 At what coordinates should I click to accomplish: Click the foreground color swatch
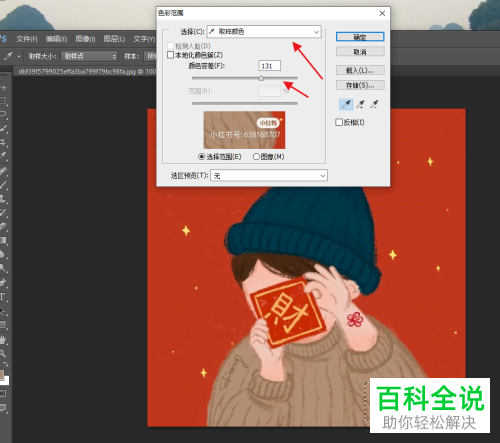click(x=2, y=375)
